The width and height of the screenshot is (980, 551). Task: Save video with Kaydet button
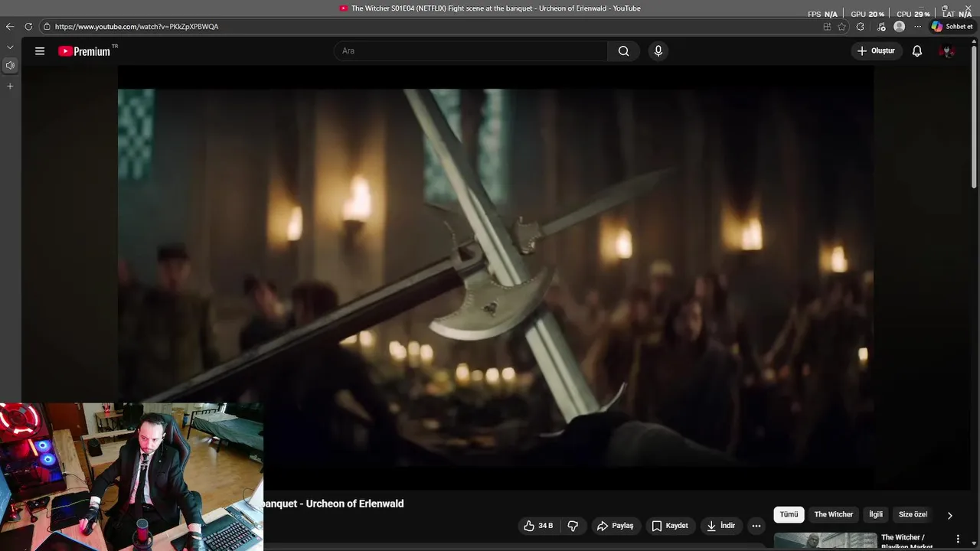click(x=670, y=526)
